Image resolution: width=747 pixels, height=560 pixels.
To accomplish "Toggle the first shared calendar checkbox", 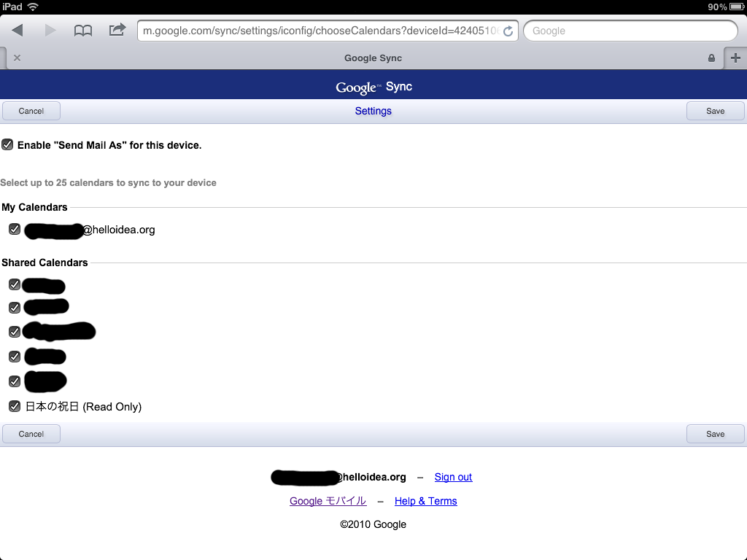I will coord(15,284).
